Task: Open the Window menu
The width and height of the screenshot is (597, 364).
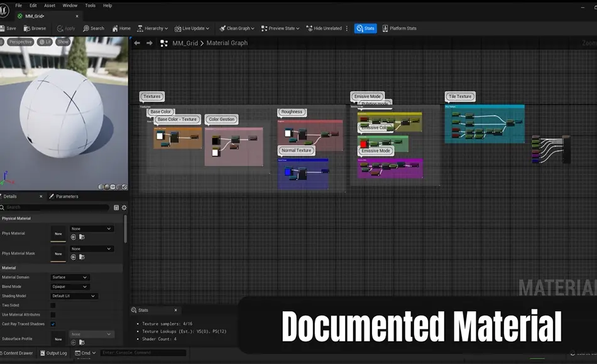Action: (70, 5)
